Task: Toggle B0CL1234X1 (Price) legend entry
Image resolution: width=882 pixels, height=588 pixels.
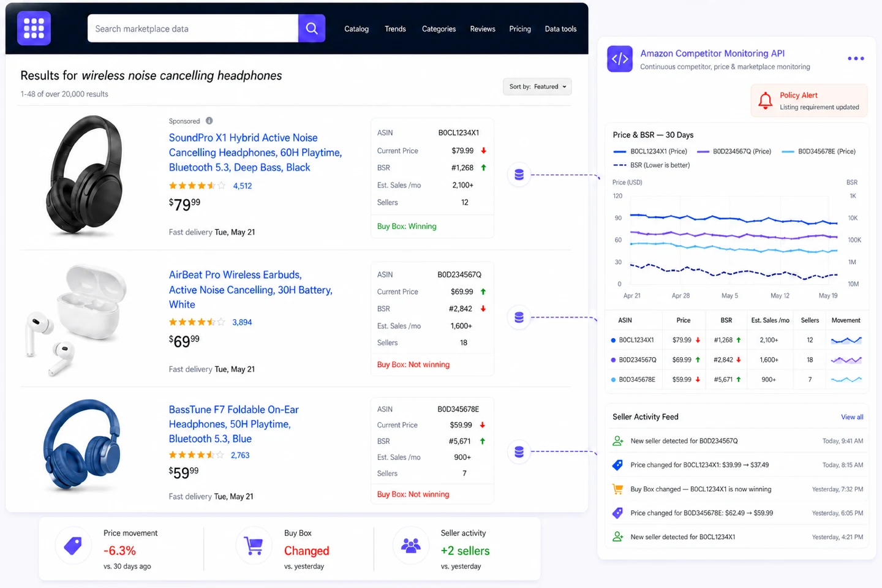Action: tap(650, 151)
